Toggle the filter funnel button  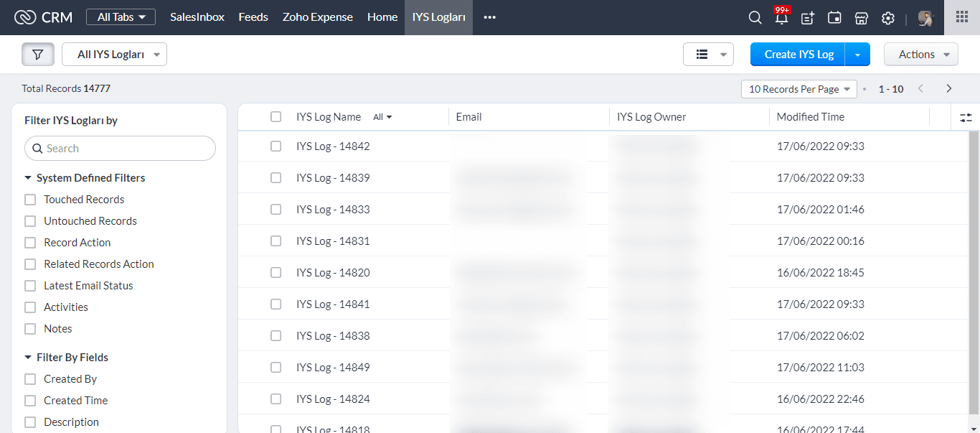[x=38, y=54]
